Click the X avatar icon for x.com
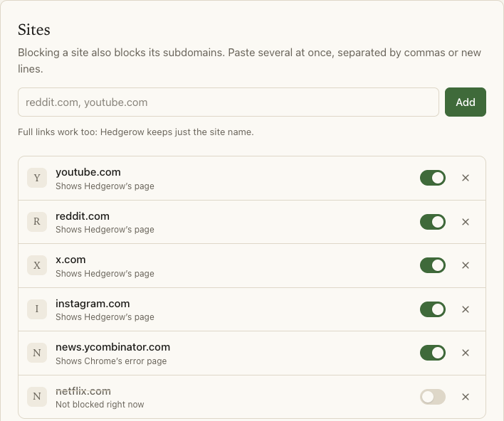Screen dimensions: 504x421 (37, 265)
